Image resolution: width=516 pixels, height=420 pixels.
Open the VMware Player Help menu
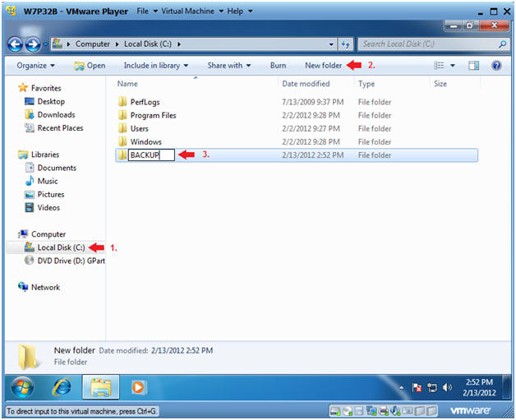[240, 12]
